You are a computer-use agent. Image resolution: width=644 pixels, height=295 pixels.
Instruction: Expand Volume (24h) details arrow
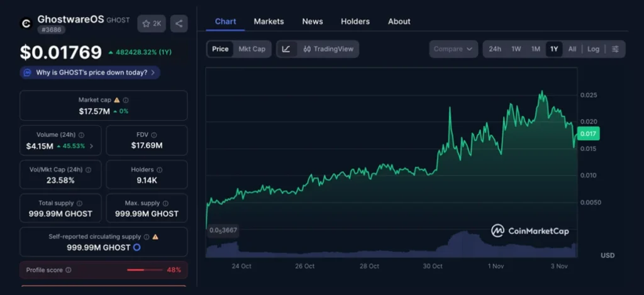[92, 146]
